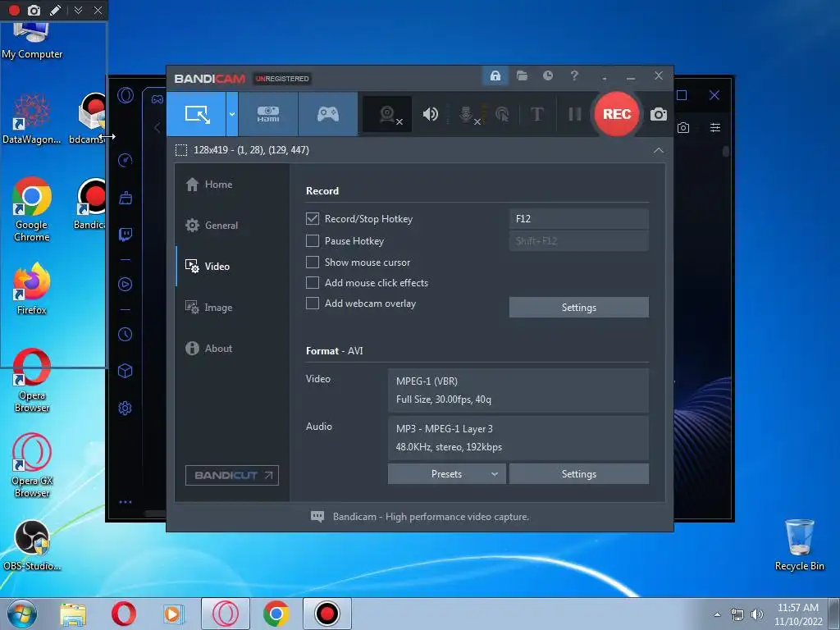Open GX Control speedometer in Opera GX sidebar
The image size is (840, 630).
point(126,160)
